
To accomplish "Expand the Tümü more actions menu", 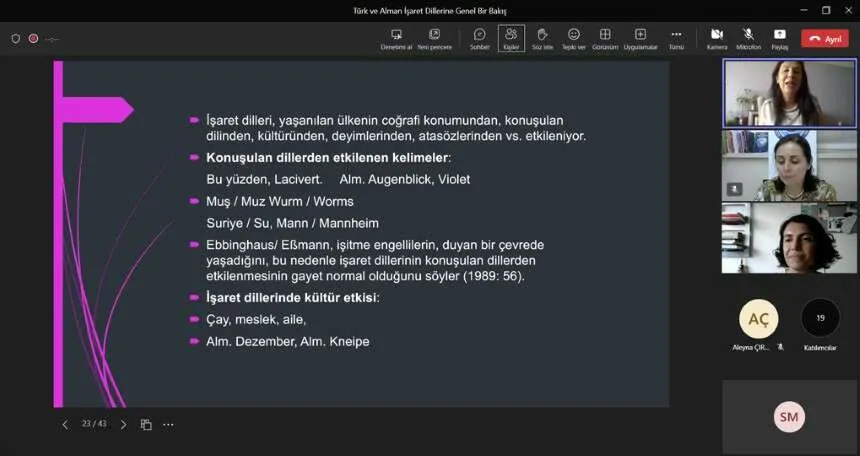I will [676, 38].
